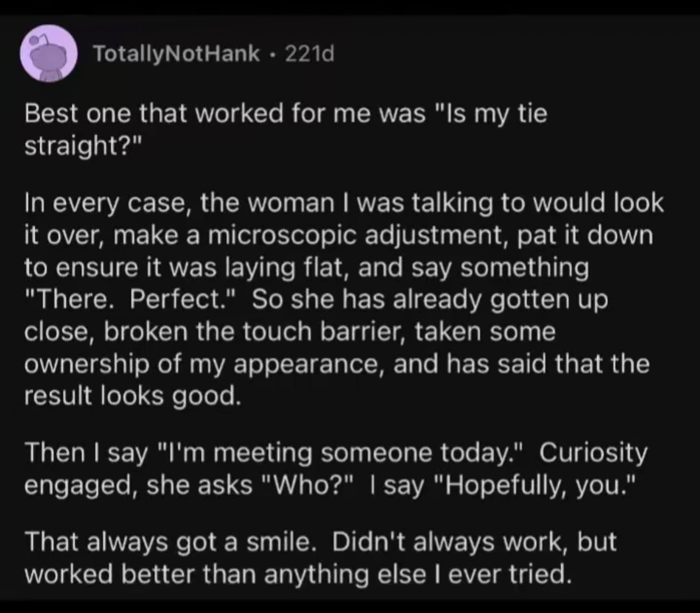
Task: Click the sentence "That always got a smile."
Action: tap(168, 542)
